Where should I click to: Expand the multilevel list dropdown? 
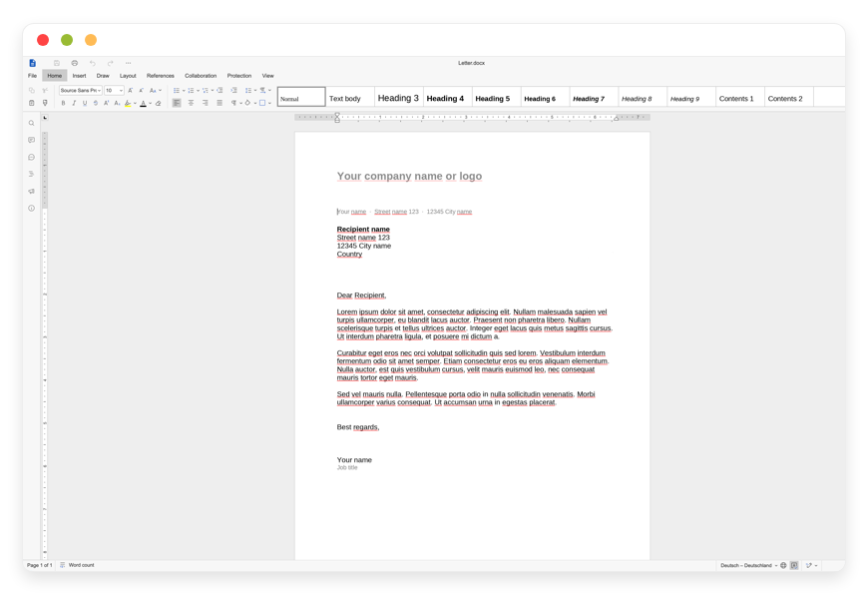click(x=213, y=90)
